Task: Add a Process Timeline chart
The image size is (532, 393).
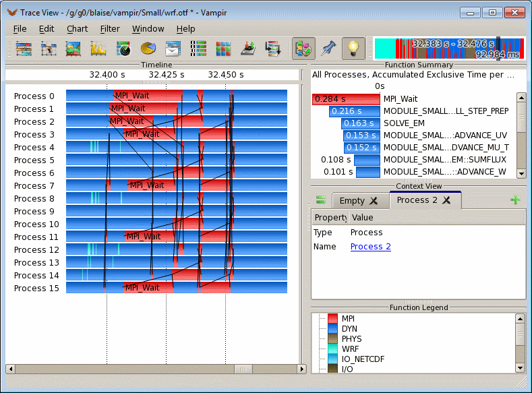Action: (x=49, y=49)
